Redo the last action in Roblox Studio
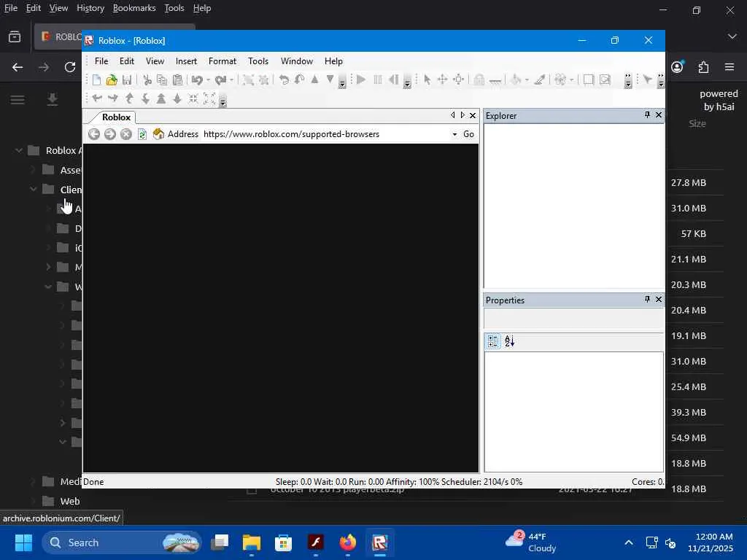Viewport: 747px width, 560px height. click(x=220, y=80)
